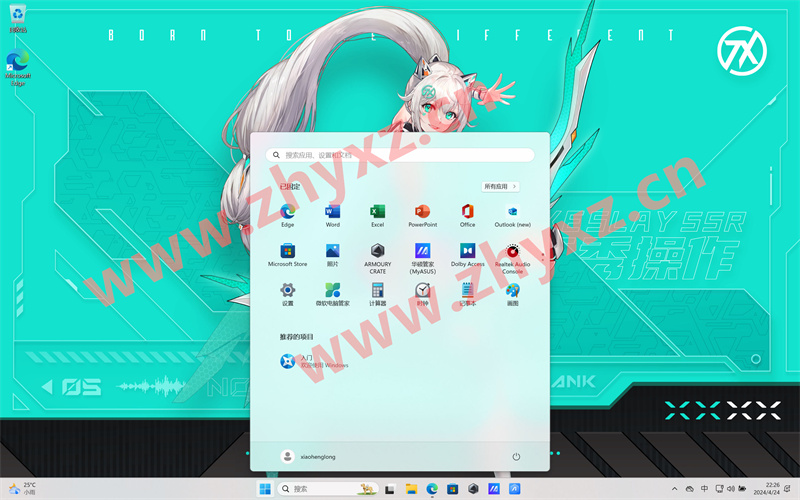
Task: Open the 计算器 Calculator app
Action: click(378, 294)
